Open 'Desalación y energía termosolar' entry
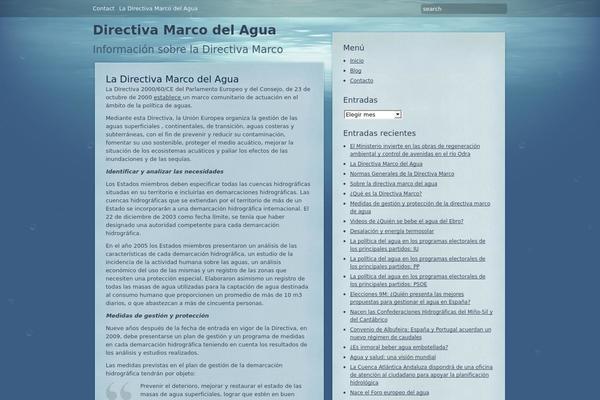600x400 pixels. pyautogui.click(x=392, y=231)
